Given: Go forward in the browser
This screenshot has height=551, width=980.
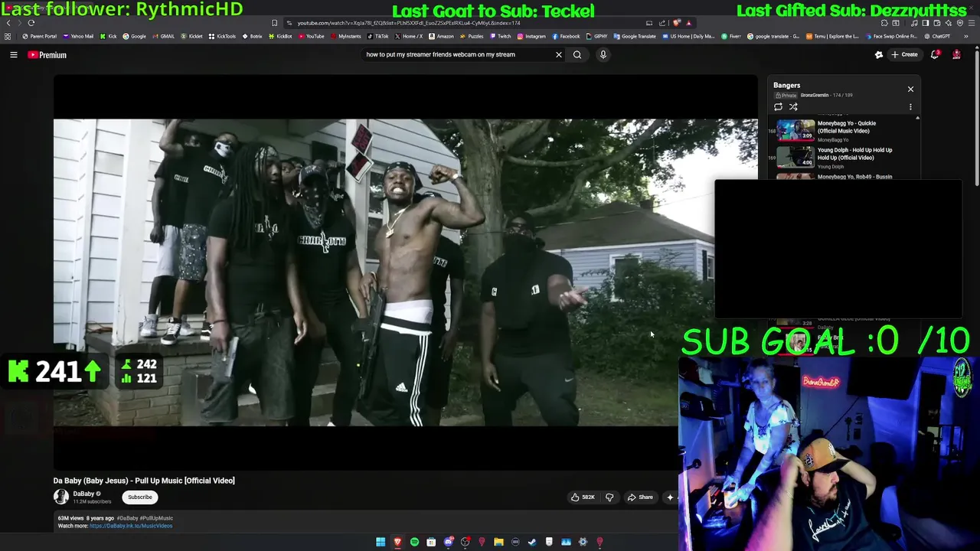Looking at the screenshot, I should [x=20, y=23].
